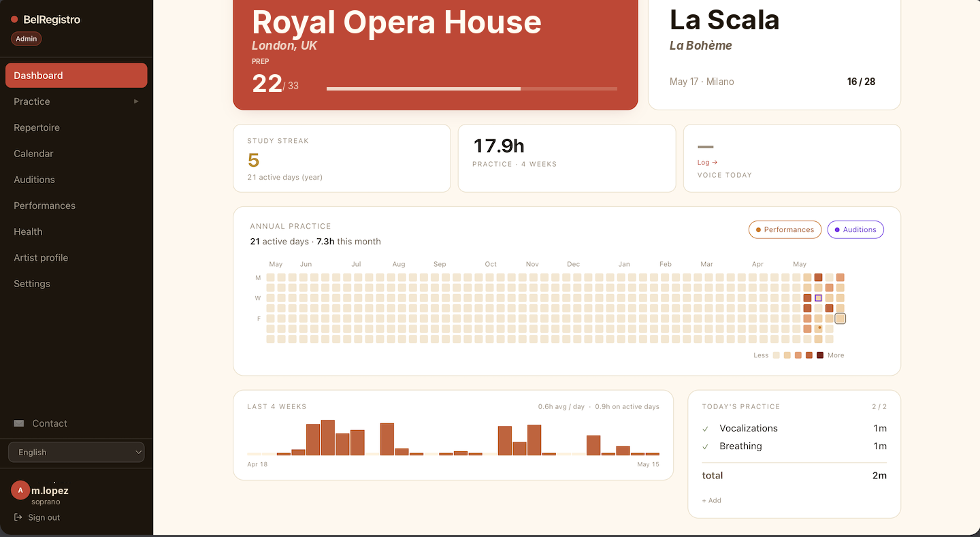Viewport: 980px width, 537px height.
Task: Click the lightest legend swatch beside Less
Action: point(776,355)
